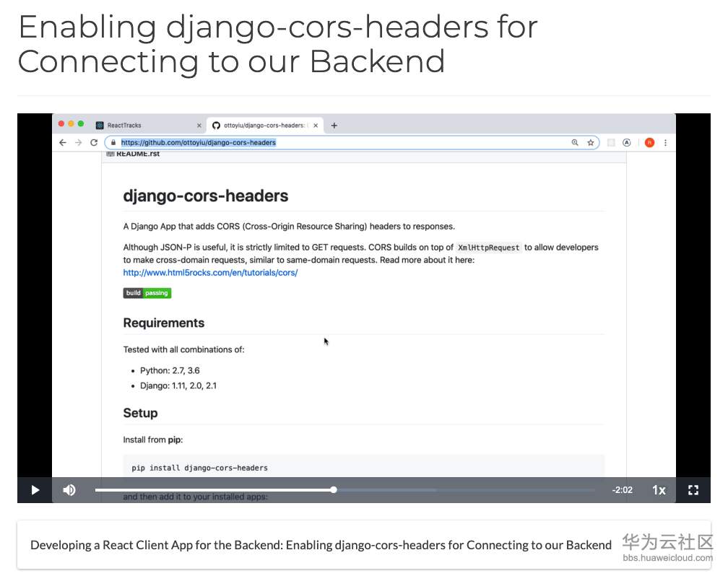Viewport: 728px width, 576px height.
Task: Go forward in browser
Action: [x=78, y=142]
